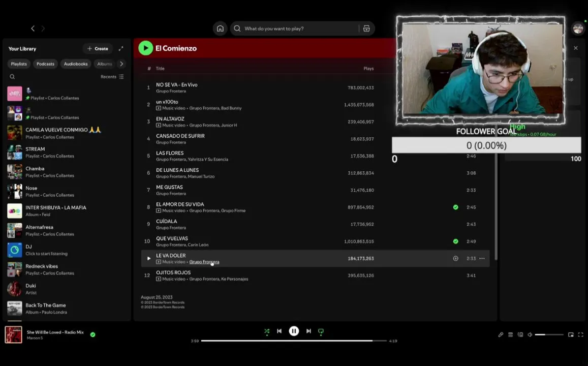Open the mini player
The image size is (588, 366).
point(571,334)
